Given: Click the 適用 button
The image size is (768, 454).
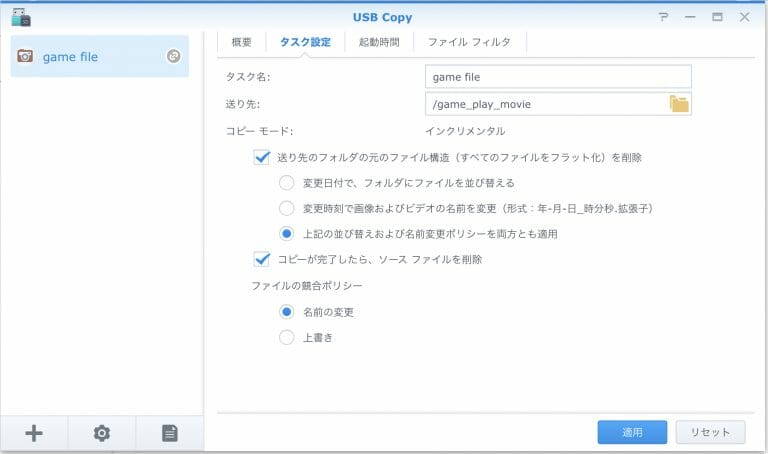Looking at the screenshot, I should (x=632, y=432).
